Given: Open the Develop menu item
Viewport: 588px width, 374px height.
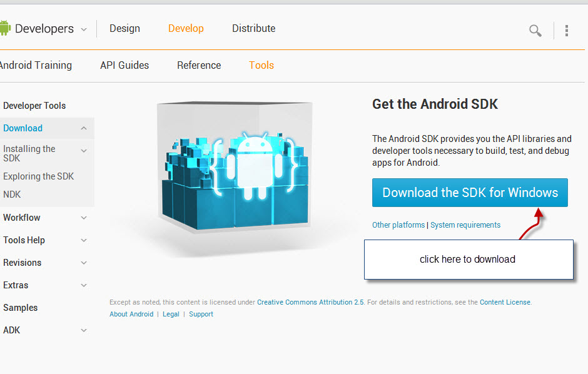Looking at the screenshot, I should coord(186,28).
